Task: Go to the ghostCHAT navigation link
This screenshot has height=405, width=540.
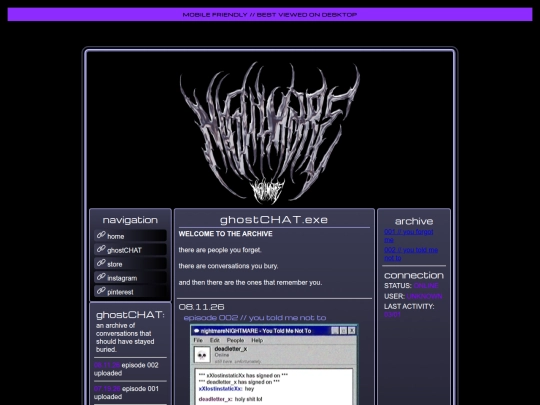Action: click(130, 250)
